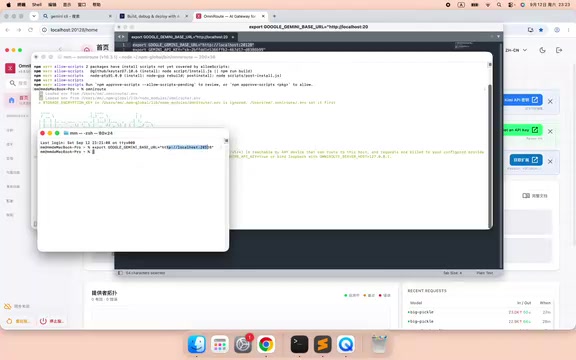The height and width of the screenshot is (360, 576).
Task: Open System Settings from the Dock
Action: pyautogui.click(x=243, y=344)
